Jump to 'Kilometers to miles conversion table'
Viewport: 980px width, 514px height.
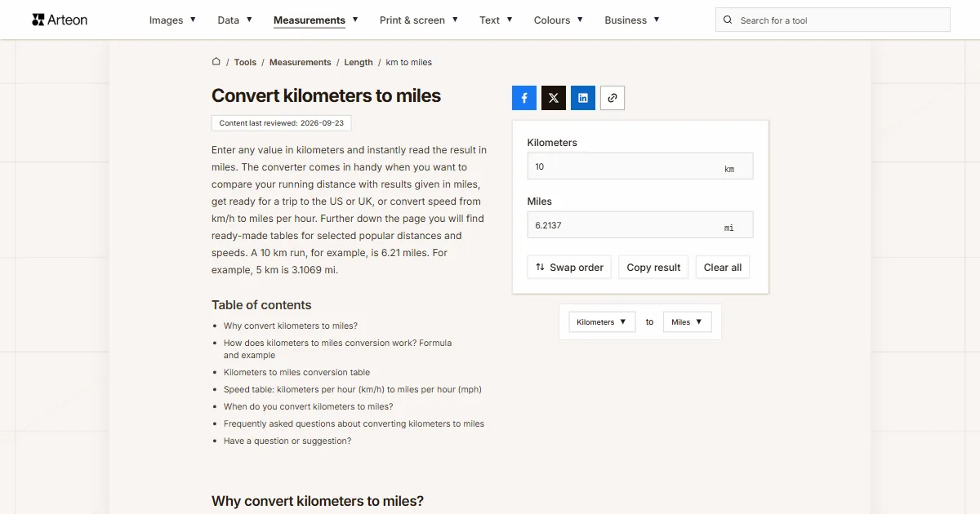pyautogui.click(x=297, y=372)
